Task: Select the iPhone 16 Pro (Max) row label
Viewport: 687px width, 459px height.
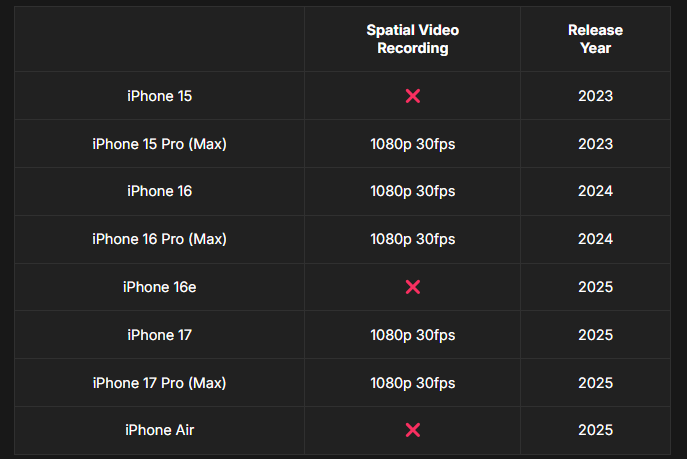Action: [x=159, y=239]
